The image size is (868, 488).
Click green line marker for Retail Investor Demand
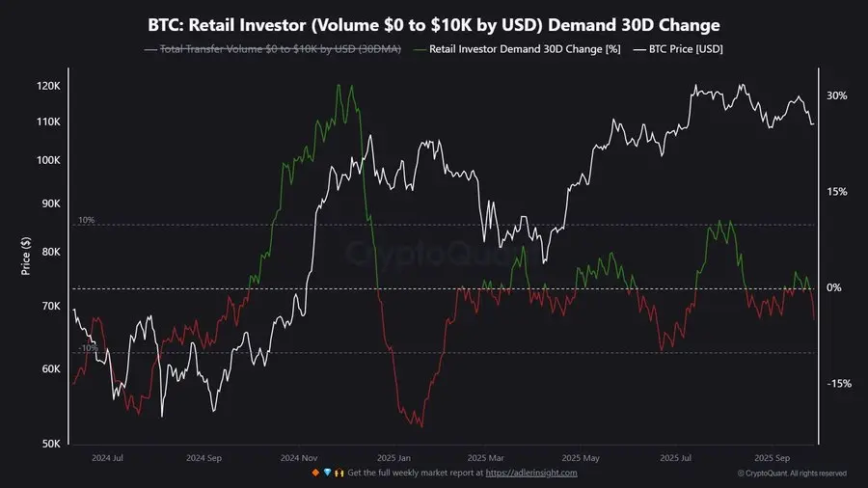tap(420, 50)
